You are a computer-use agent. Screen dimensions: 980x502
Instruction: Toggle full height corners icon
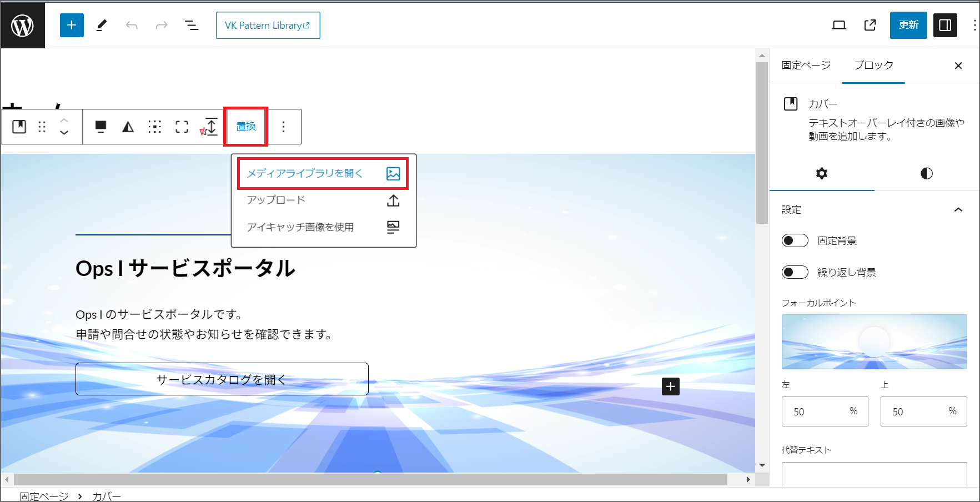click(182, 127)
